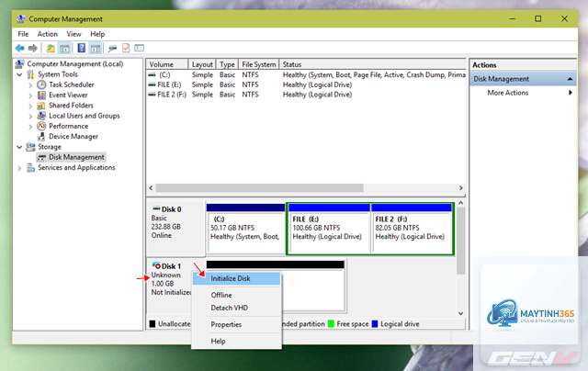The width and height of the screenshot is (588, 371).
Task: Choose Help from the context menu
Action: [x=236, y=341]
